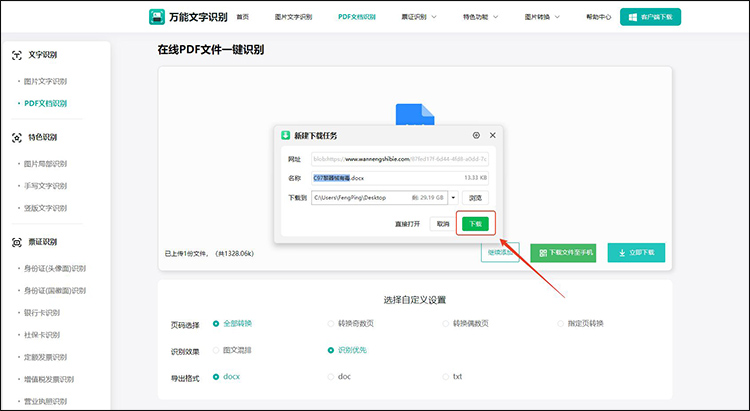Open 图片局部识别 in sidebar
Viewport: 750px width, 411px height.
click(x=45, y=164)
